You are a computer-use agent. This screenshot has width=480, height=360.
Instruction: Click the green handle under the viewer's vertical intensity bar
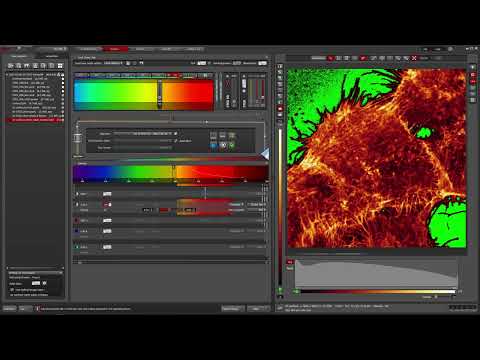click(x=280, y=290)
